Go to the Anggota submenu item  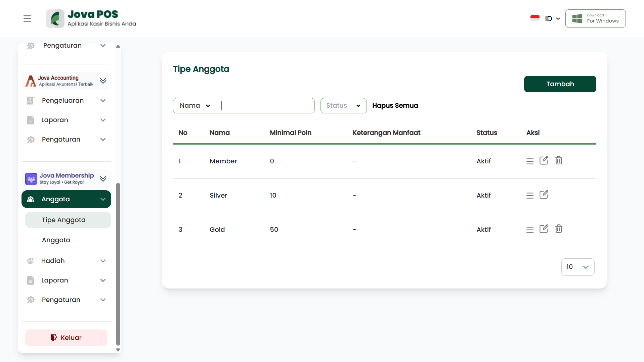click(x=56, y=240)
